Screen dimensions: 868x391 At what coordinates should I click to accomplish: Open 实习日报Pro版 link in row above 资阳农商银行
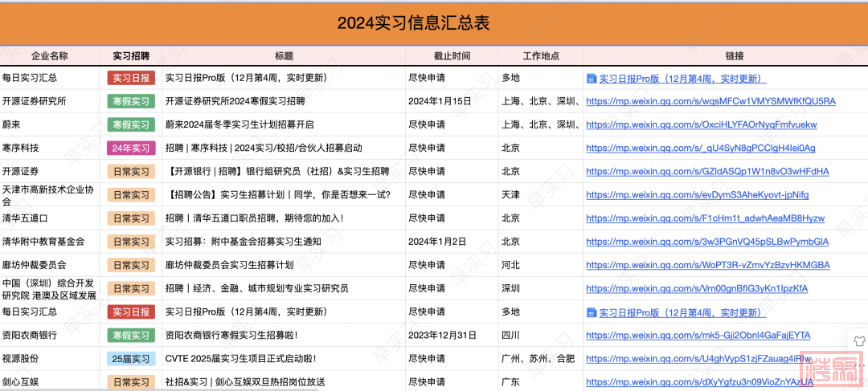click(x=682, y=312)
